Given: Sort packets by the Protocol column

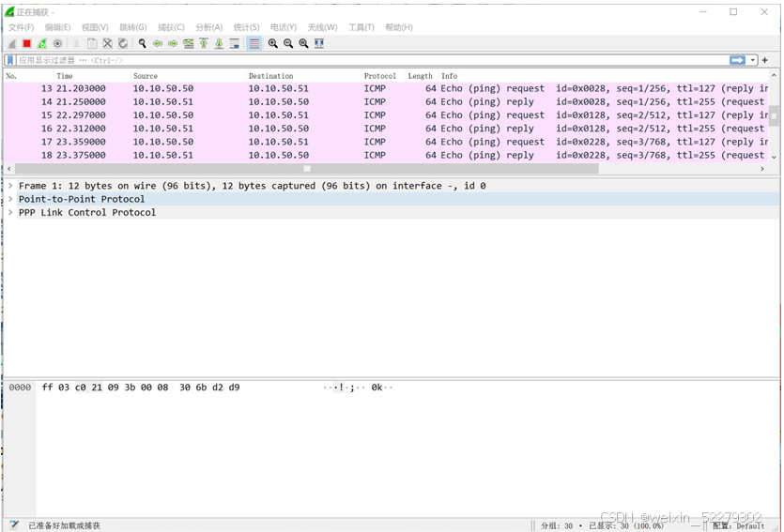Looking at the screenshot, I should [383, 76].
